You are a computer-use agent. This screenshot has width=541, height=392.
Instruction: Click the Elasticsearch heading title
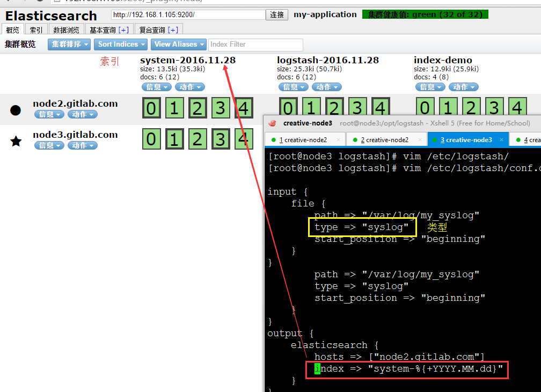click(x=51, y=16)
